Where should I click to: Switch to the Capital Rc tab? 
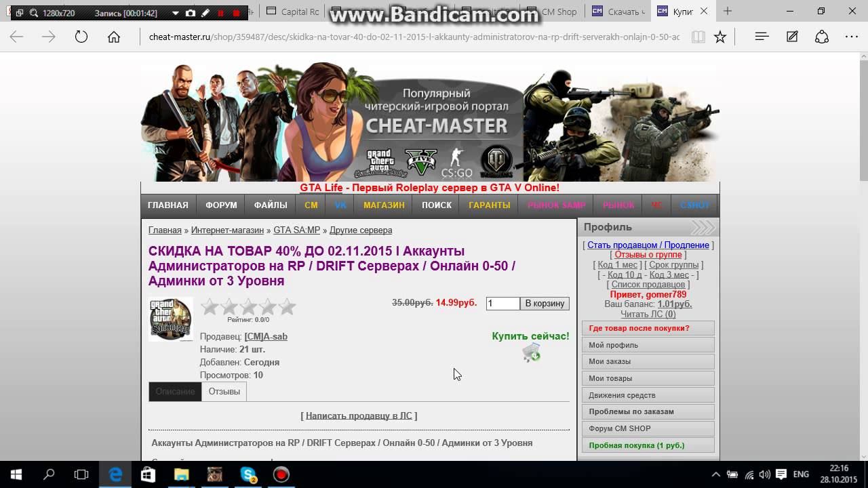293,12
